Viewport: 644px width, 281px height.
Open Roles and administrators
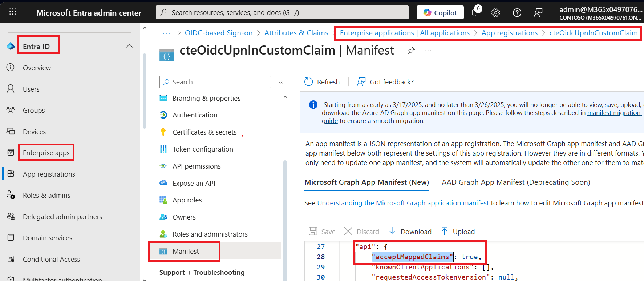coord(210,234)
